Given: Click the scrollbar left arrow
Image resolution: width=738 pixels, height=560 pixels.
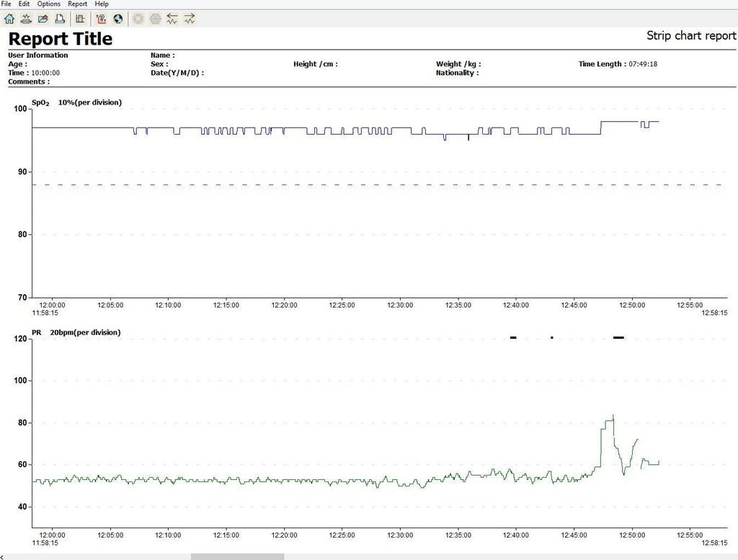Looking at the screenshot, I should tap(2, 556).
